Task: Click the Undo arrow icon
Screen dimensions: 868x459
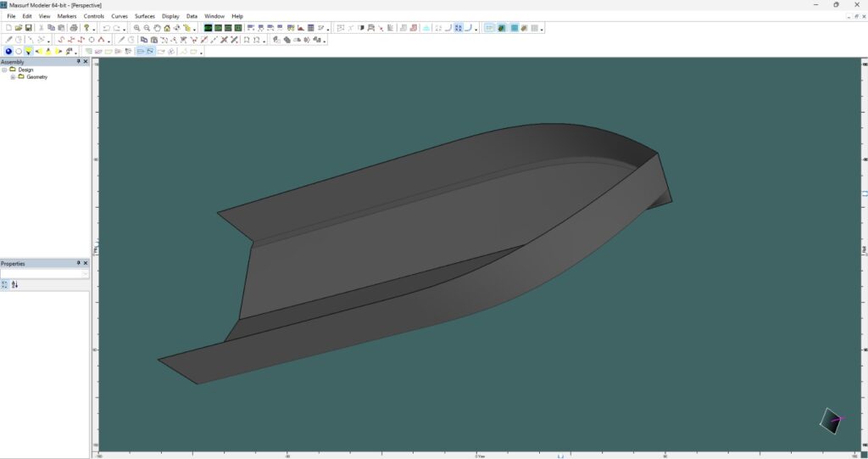Action: point(106,28)
